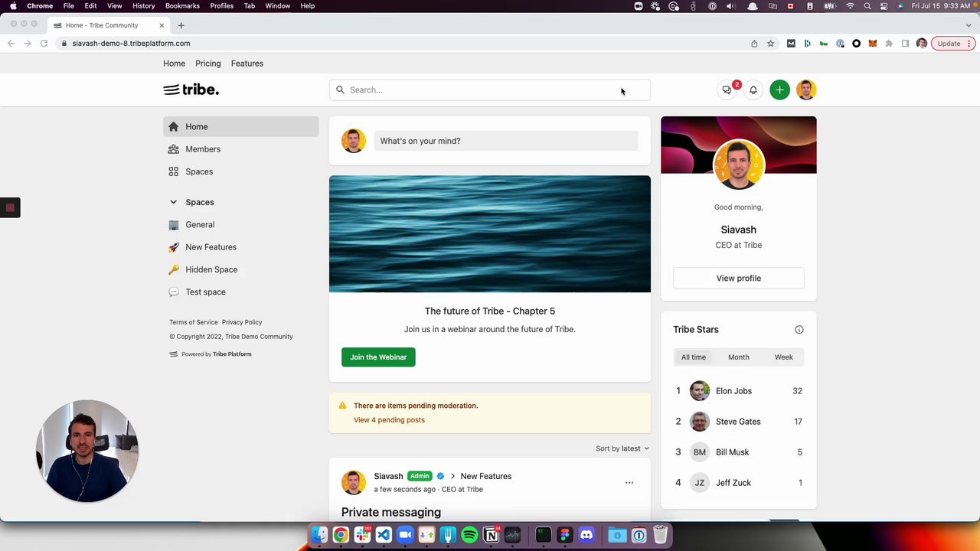Select Month filter in Tribe Stars

pos(739,357)
